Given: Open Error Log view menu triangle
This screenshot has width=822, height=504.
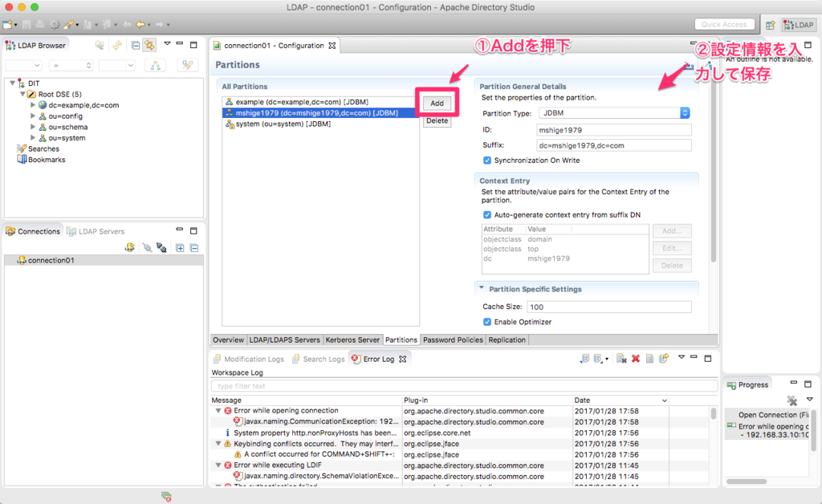Looking at the screenshot, I should tap(681, 357).
